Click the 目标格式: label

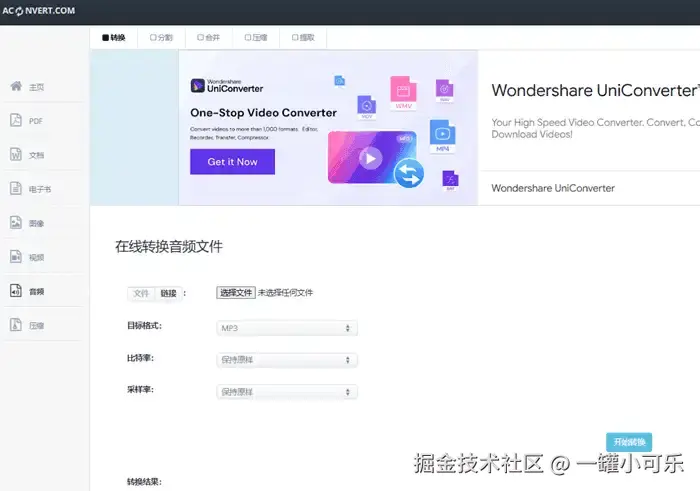coord(144,326)
